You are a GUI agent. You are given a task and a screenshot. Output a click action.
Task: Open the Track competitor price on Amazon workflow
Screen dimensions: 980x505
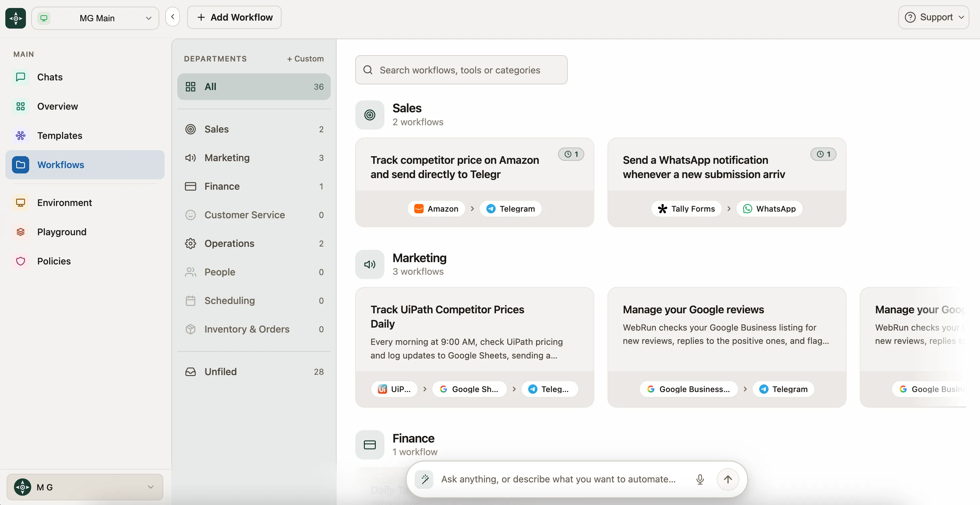474,182
